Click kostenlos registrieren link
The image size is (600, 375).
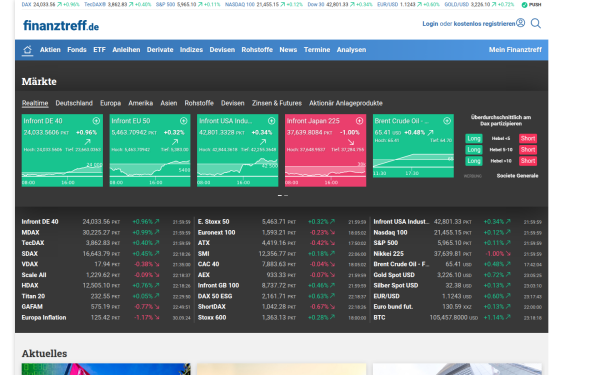[x=484, y=24]
